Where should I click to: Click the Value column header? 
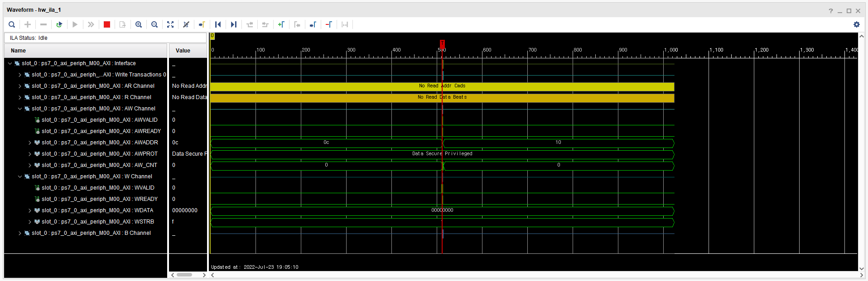188,51
